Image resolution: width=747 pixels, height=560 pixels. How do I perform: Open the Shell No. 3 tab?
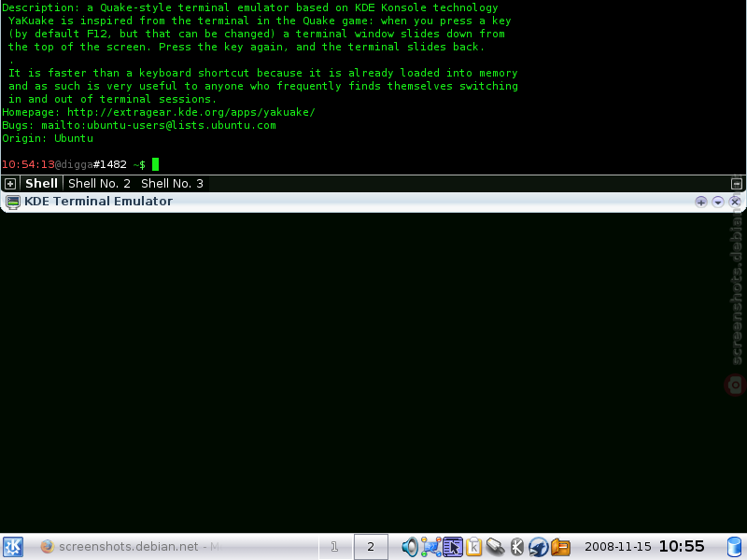pyautogui.click(x=172, y=183)
